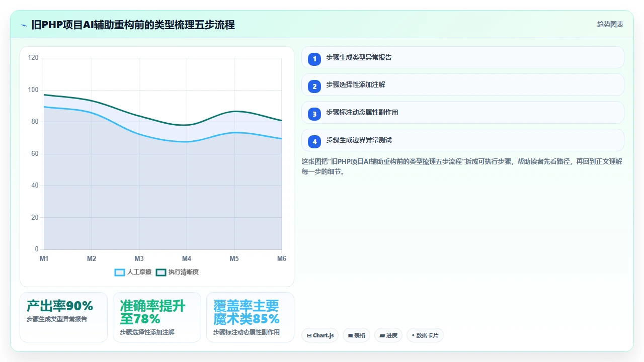Click the 趋势图表 label

[x=610, y=24]
